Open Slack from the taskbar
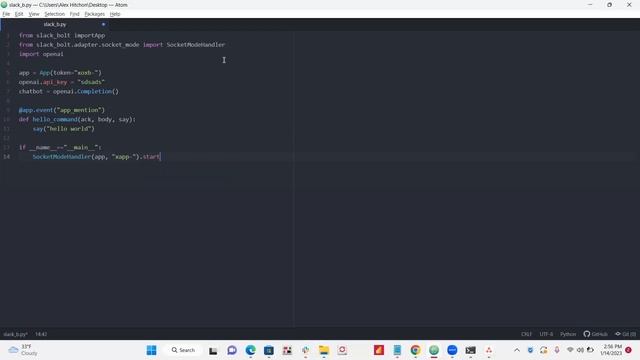Viewport: 640px width, 360px height. 305,350
